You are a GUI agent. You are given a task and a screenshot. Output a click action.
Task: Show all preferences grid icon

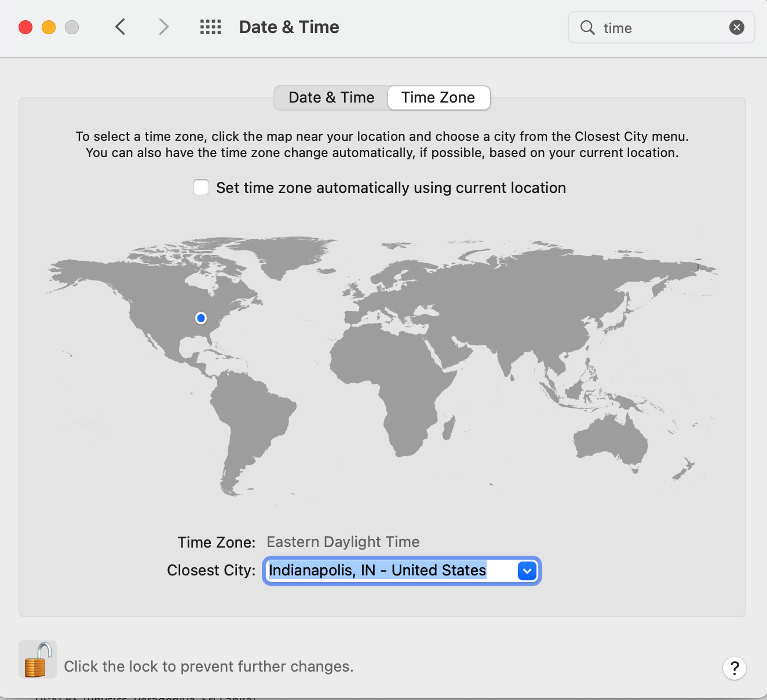211,27
